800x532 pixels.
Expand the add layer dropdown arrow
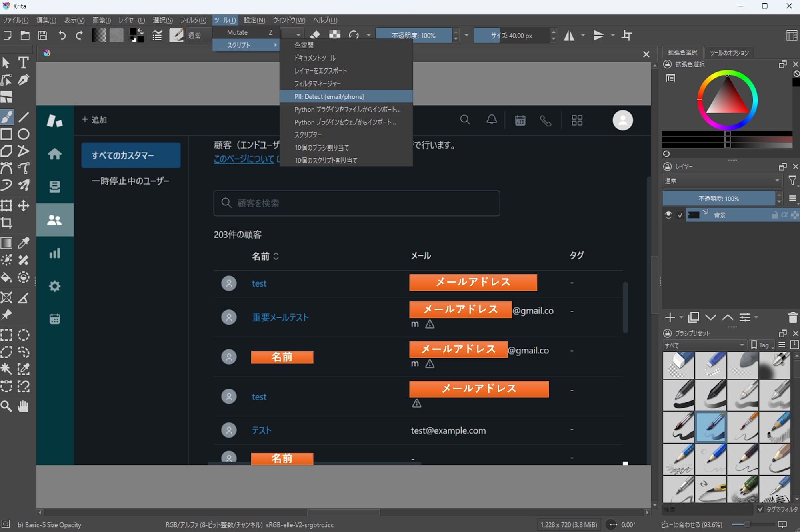pos(681,317)
